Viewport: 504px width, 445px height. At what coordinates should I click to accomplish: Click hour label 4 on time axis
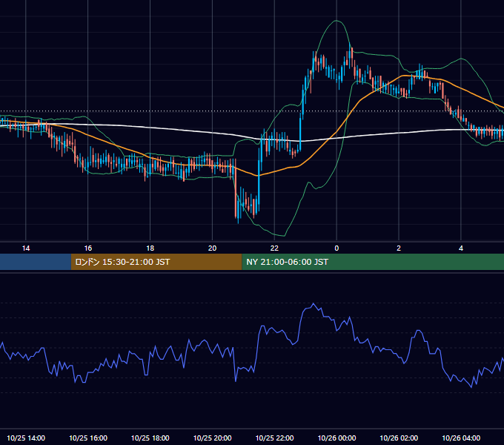point(461,248)
